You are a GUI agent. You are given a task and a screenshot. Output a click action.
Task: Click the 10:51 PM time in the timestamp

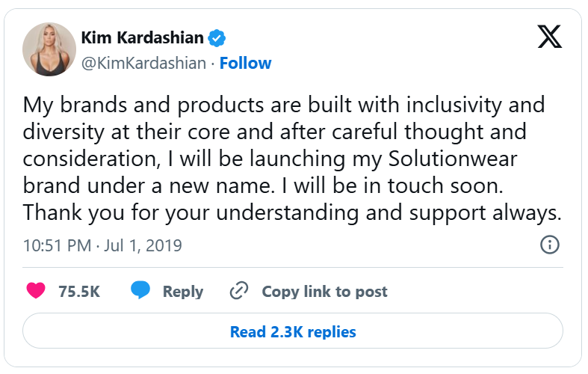[56, 245]
